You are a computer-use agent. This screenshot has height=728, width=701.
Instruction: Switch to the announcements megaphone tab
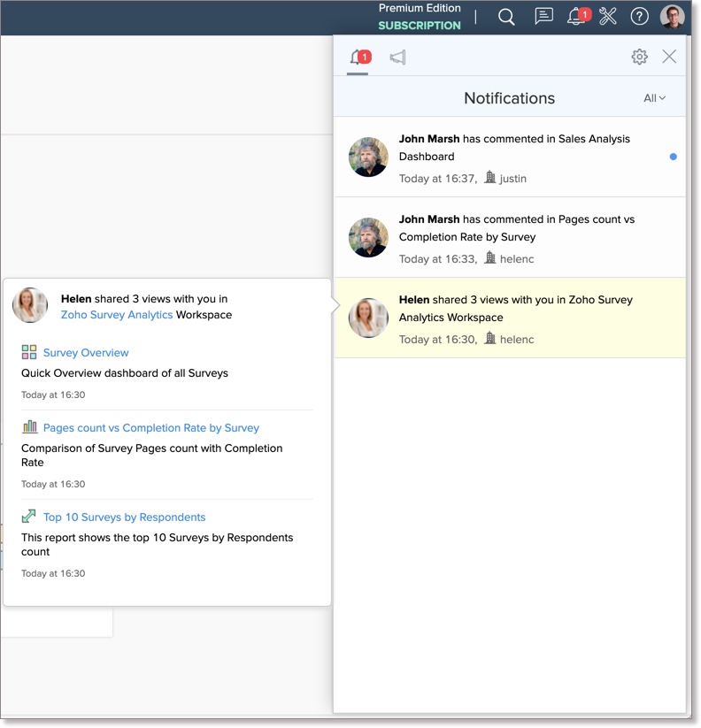(x=398, y=57)
